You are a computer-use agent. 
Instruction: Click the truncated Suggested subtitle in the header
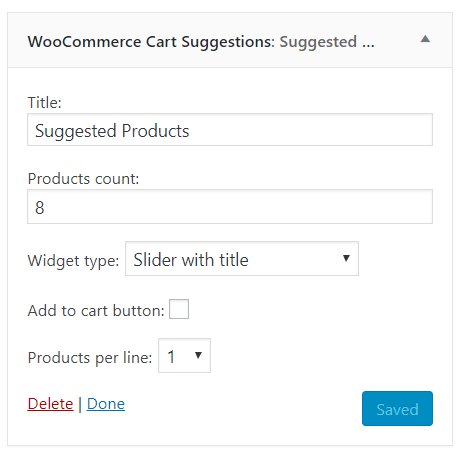(327, 42)
